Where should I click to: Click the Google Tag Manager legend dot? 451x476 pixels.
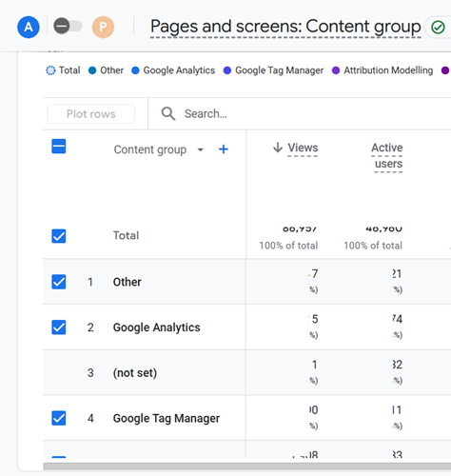[x=227, y=70]
